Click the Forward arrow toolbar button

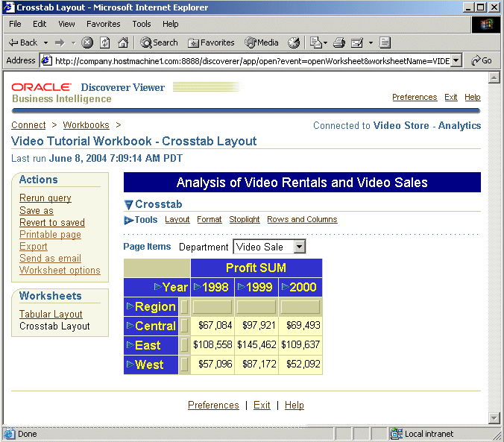(x=60, y=42)
